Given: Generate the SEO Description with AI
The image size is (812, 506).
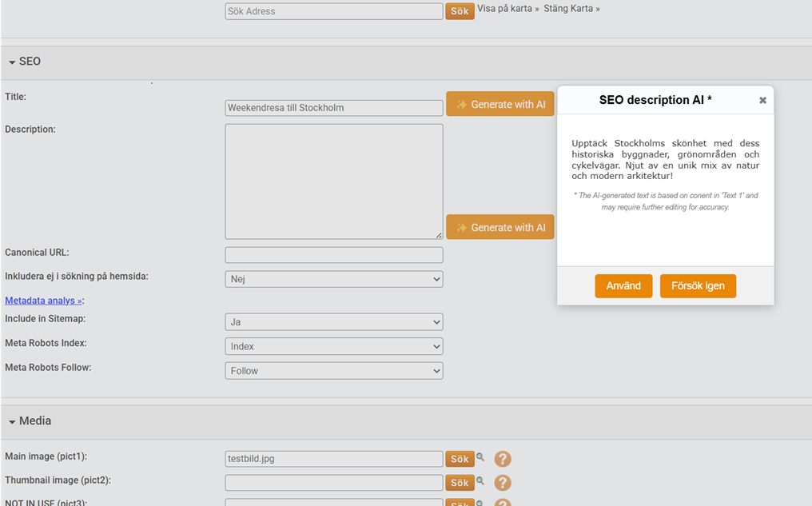Looking at the screenshot, I should [500, 227].
